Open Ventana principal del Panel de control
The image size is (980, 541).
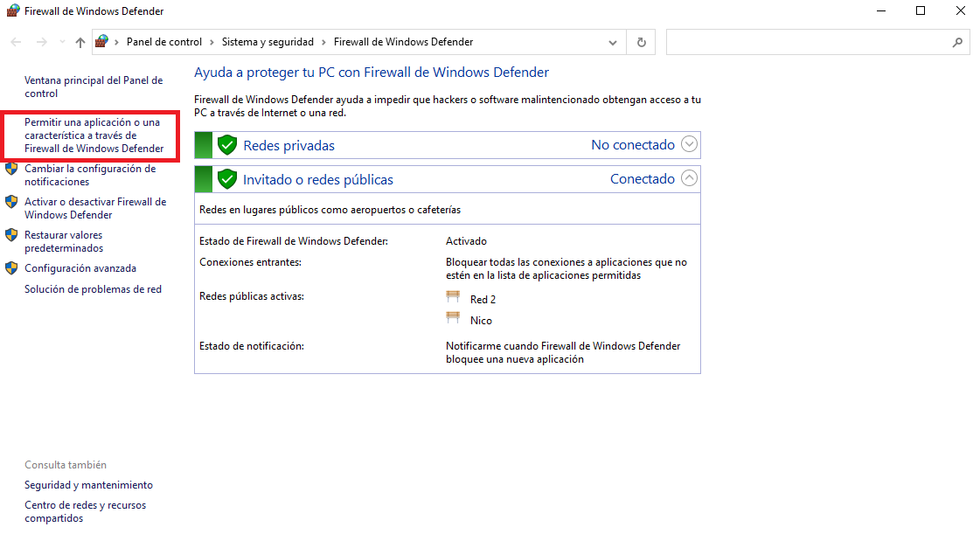click(94, 87)
